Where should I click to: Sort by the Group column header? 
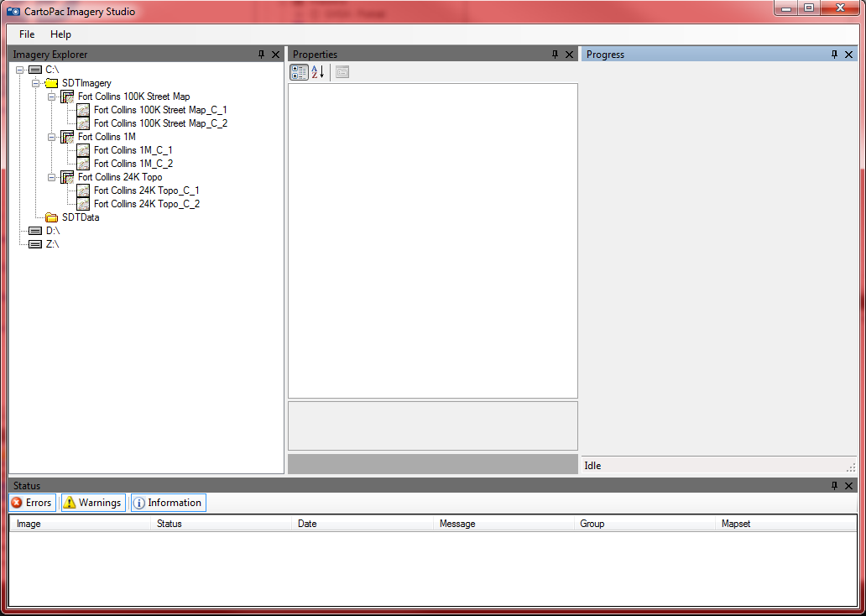(644, 524)
